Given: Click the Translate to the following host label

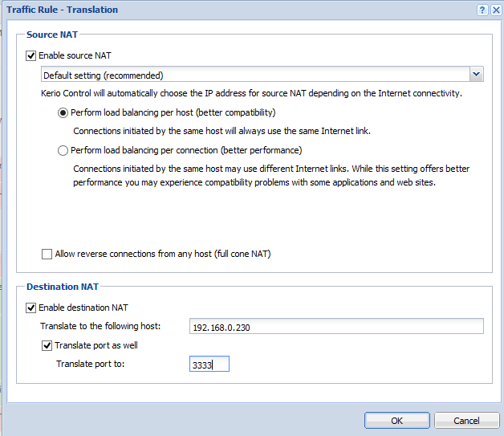Looking at the screenshot, I should (x=100, y=326).
